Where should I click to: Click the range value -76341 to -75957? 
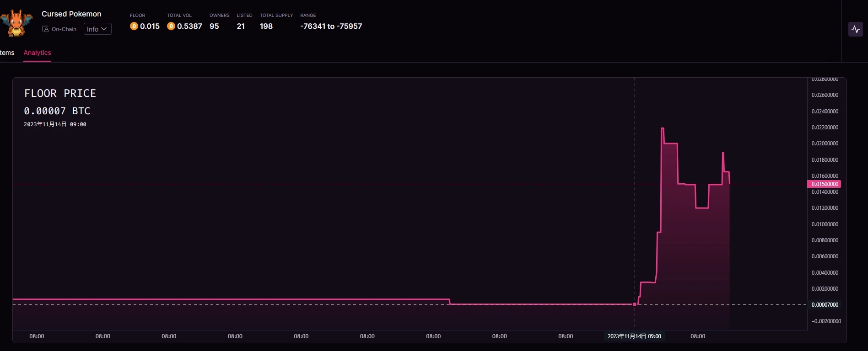[x=331, y=27]
